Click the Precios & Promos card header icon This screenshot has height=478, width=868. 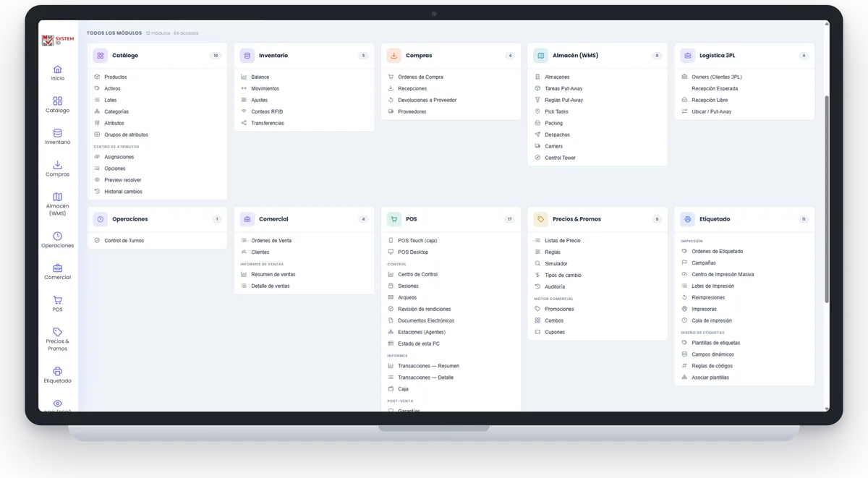[541, 218]
